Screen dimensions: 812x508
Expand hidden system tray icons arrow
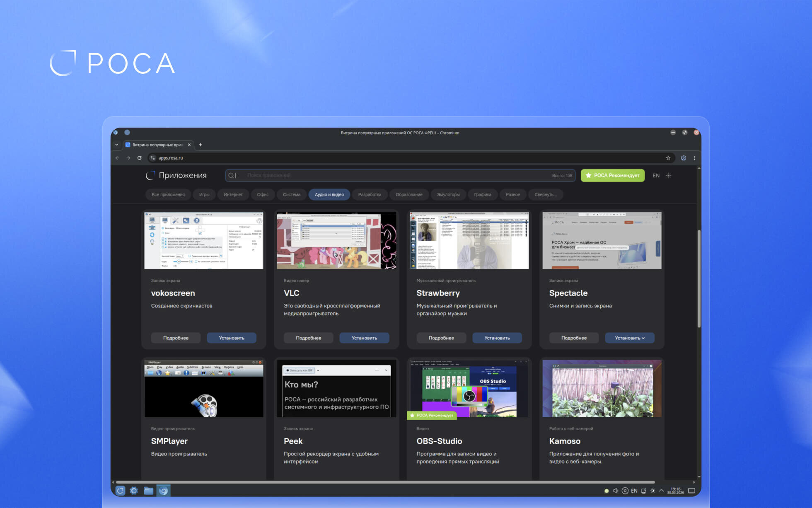(661, 491)
